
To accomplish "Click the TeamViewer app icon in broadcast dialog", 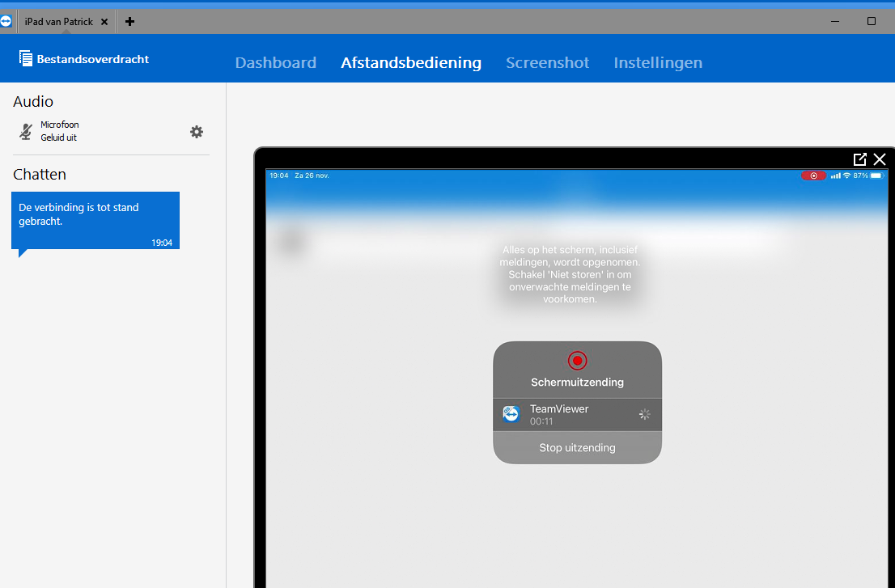I will tap(511, 414).
